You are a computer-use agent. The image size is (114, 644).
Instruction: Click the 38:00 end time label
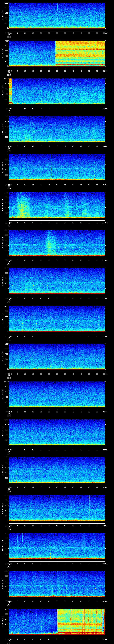tap(105, 336)
